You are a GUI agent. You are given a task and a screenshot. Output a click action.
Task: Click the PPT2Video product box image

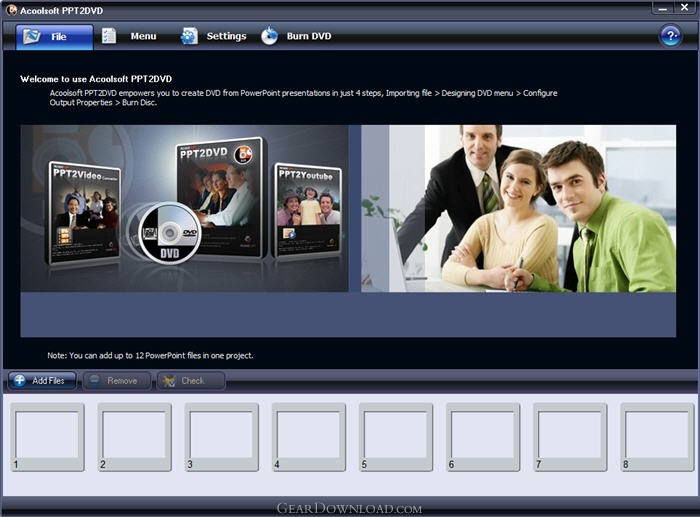pos(83,213)
